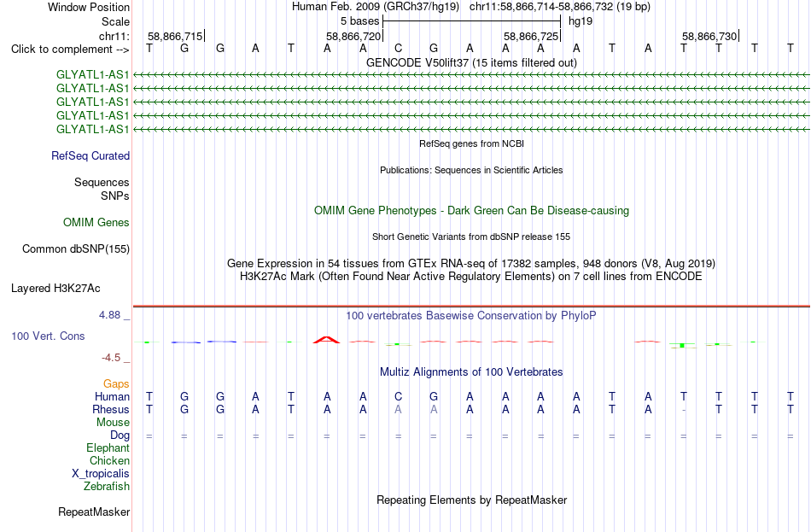Click the Dog species row label
The image size is (811, 532).
120,436
